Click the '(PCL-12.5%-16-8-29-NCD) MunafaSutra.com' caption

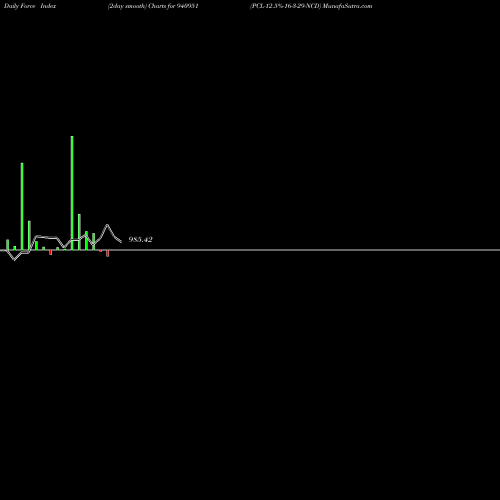tap(311, 6)
